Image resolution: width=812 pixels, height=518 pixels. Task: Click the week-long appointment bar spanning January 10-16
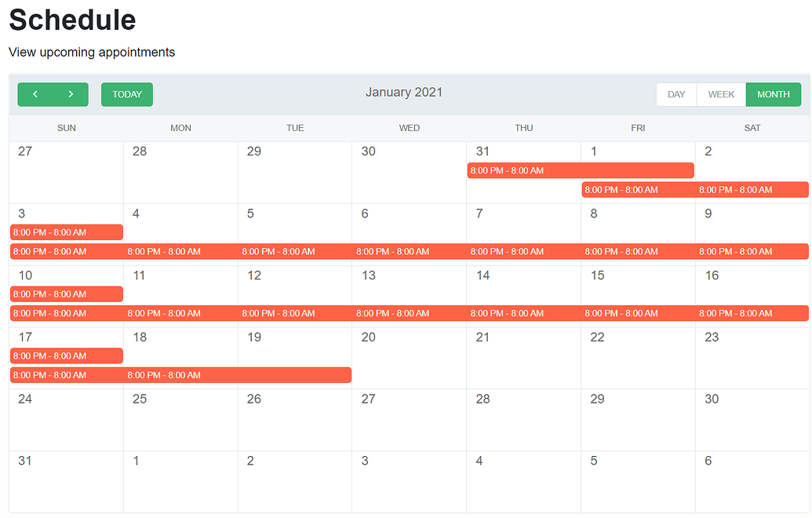tap(408, 312)
